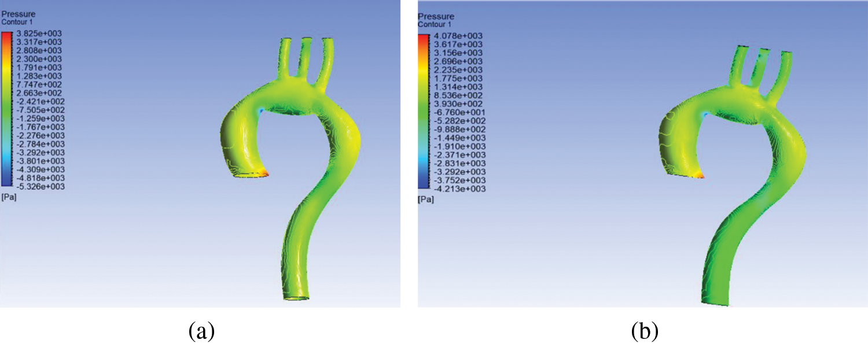Screen dimensions: 868x351
Task: Click the [Pa] unit label in left plot
Action: click(x=8, y=198)
